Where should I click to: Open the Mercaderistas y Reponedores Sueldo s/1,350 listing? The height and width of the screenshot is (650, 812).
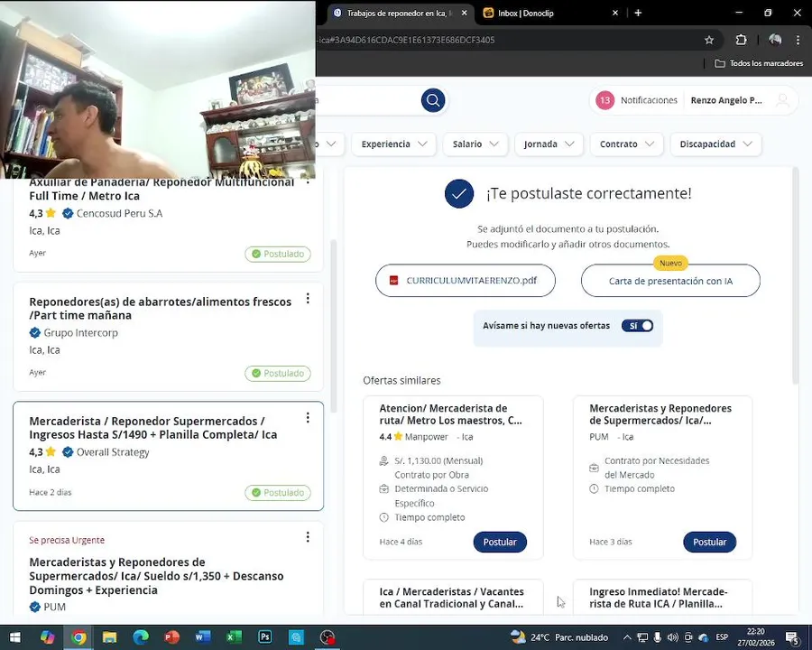click(156, 576)
